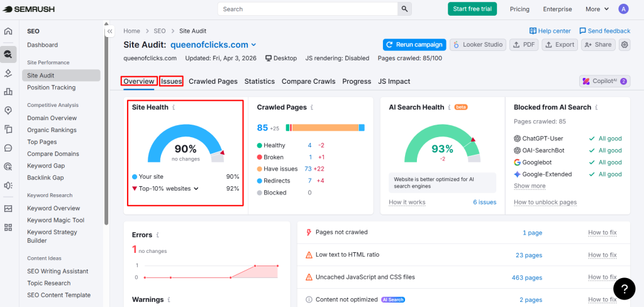
Task: Open the Local map-pin icon in left rail
Action: click(x=8, y=110)
